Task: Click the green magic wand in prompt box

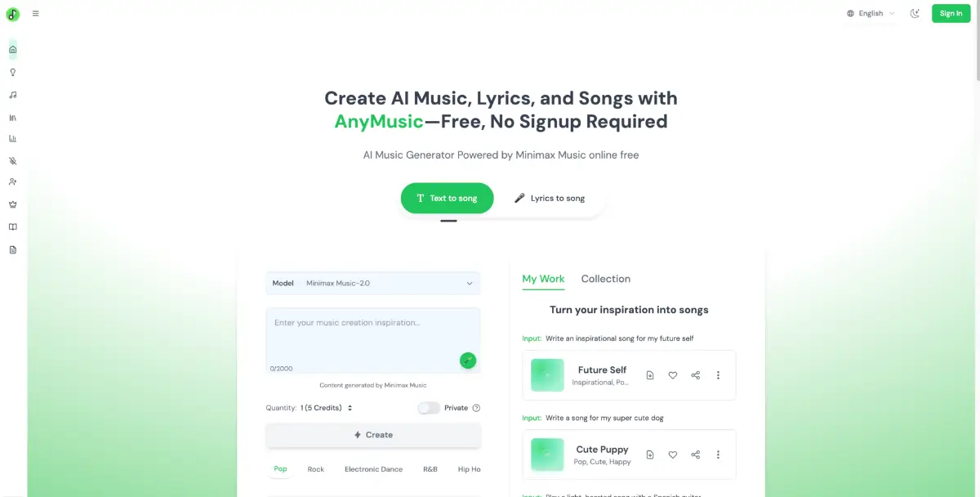Action: coord(468,360)
